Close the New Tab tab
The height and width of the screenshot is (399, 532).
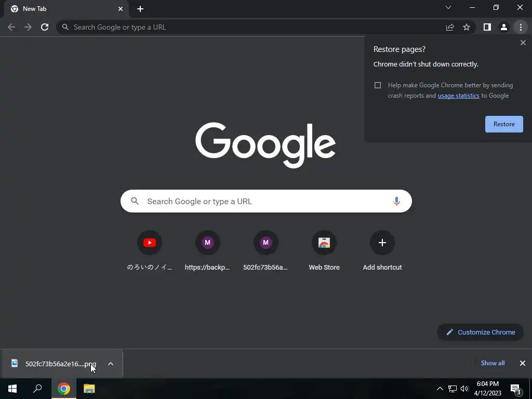[x=121, y=9]
